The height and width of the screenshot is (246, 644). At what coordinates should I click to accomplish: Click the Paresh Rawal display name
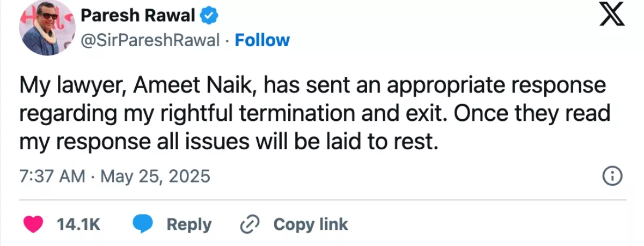click(x=137, y=17)
